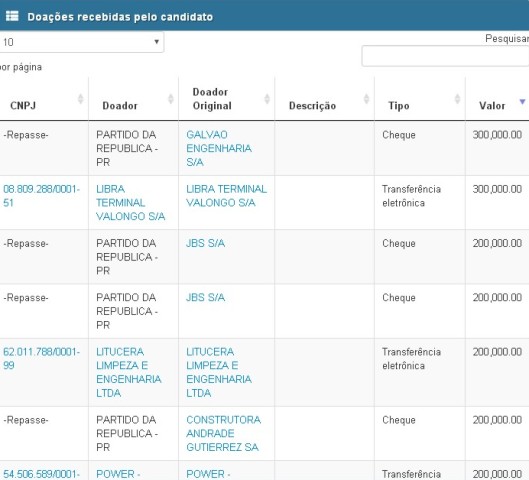Sort by the Descrição column arrows
This screenshot has height=480, width=529.
(366, 99)
